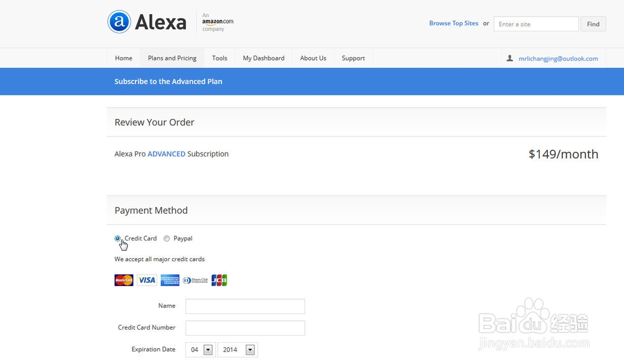Screen dimensions: 624x364
Task: Click the MasterCard logo
Action: pyautogui.click(x=124, y=280)
